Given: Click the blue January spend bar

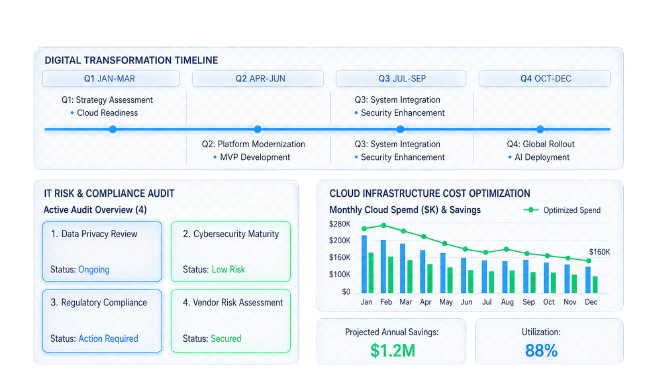Looking at the screenshot, I should [x=364, y=264].
